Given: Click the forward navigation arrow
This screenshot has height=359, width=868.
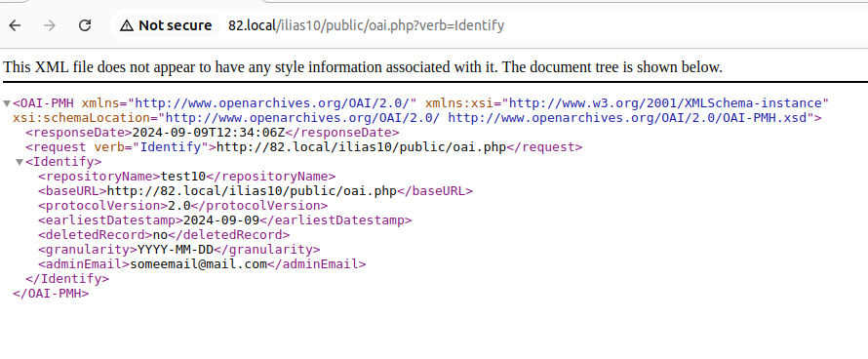Looking at the screenshot, I should click(x=50, y=25).
